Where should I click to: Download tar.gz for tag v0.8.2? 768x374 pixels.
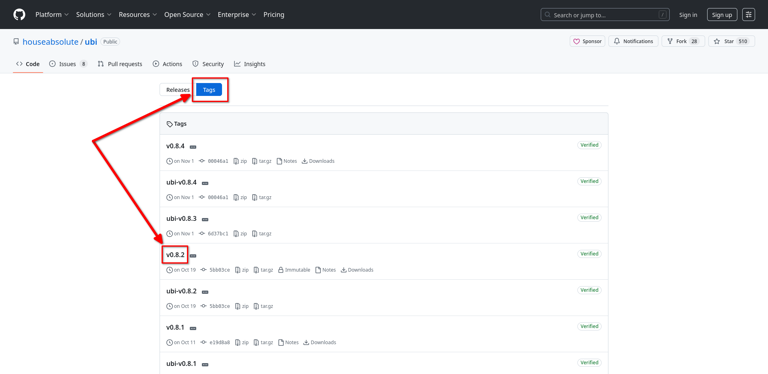tap(264, 270)
